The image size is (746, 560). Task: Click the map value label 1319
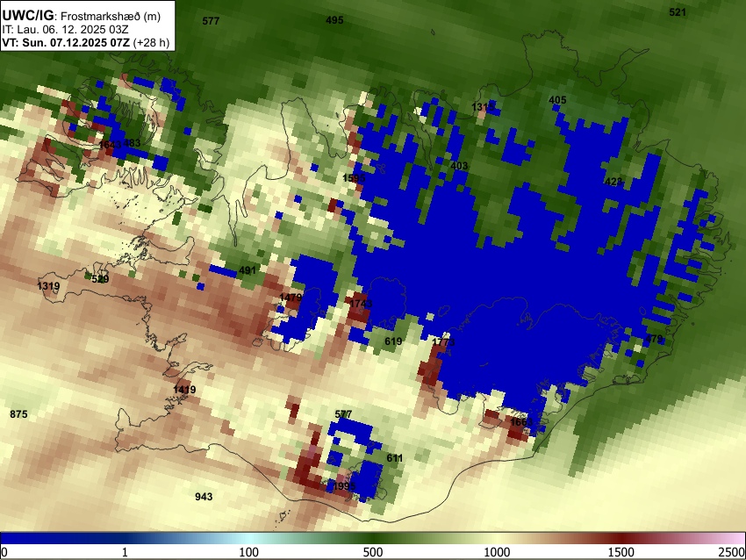[48, 286]
